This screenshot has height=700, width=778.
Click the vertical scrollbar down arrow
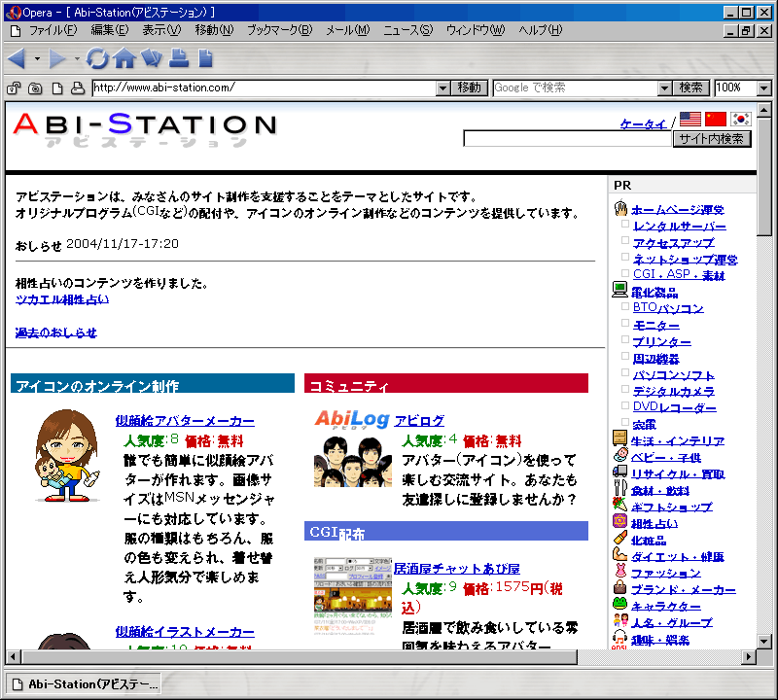click(763, 642)
